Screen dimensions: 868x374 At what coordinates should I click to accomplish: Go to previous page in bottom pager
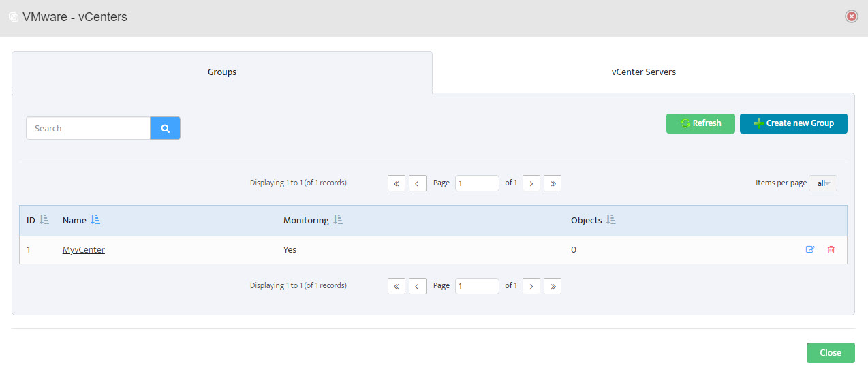coord(418,286)
